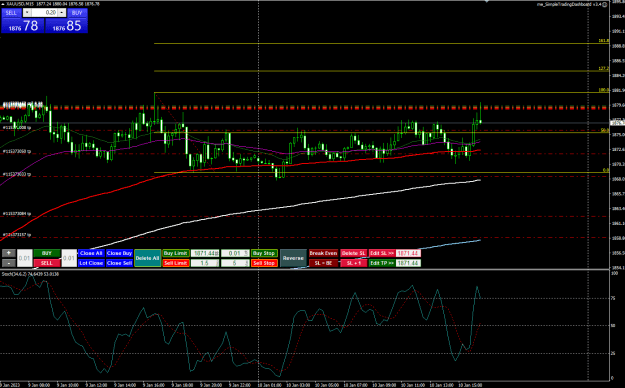Click the Sell Stop button
Viewport: 625px width, 388px height.
pyautogui.click(x=264, y=263)
